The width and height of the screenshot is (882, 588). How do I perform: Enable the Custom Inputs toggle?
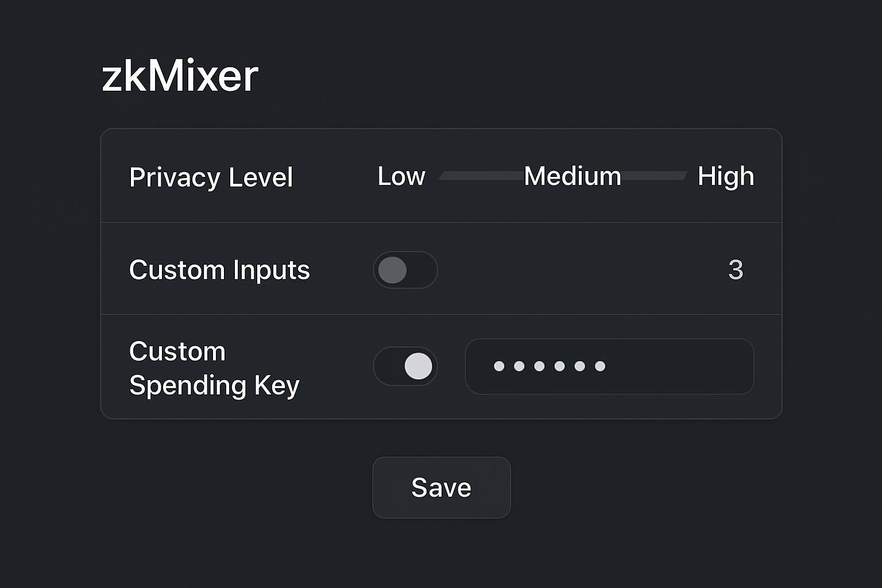click(x=405, y=270)
